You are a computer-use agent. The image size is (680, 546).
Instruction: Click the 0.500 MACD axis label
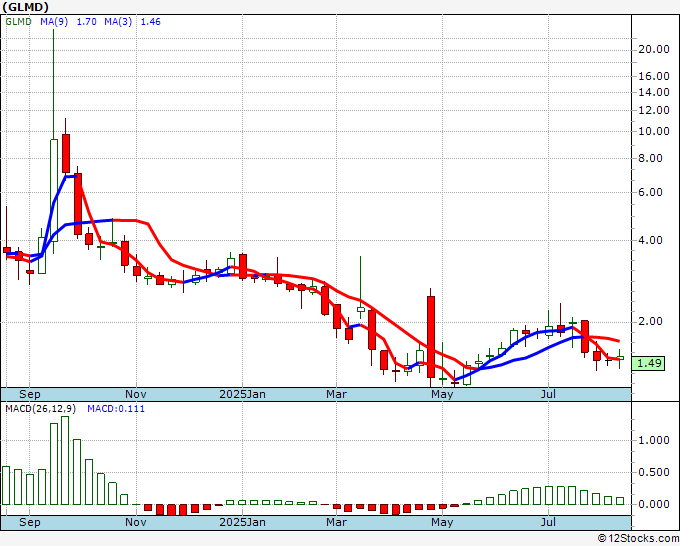(x=654, y=472)
